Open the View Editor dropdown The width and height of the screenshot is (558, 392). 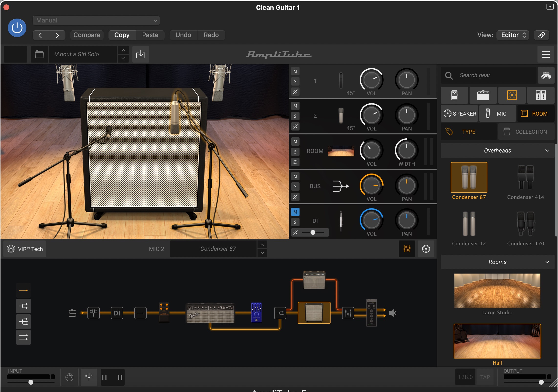pyautogui.click(x=513, y=35)
